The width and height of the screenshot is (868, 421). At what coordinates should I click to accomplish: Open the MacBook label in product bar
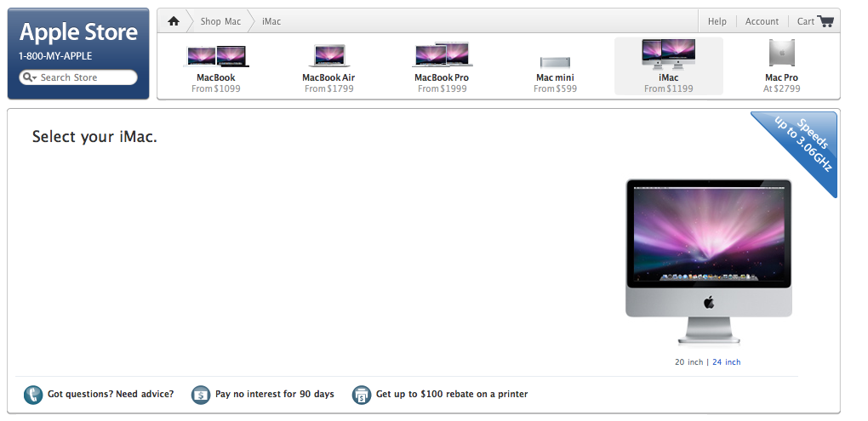coord(216,77)
